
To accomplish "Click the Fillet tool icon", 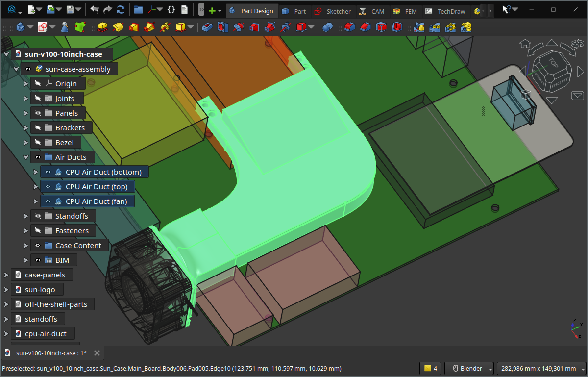I will [349, 27].
